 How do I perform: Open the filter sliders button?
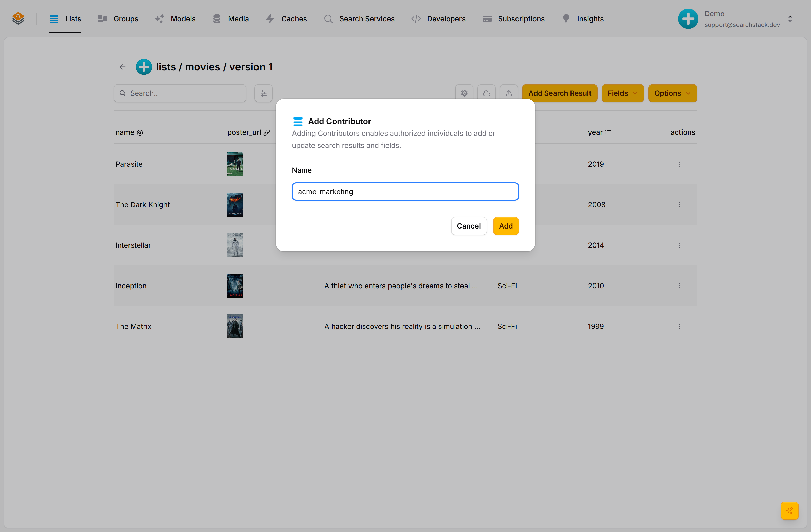click(263, 93)
